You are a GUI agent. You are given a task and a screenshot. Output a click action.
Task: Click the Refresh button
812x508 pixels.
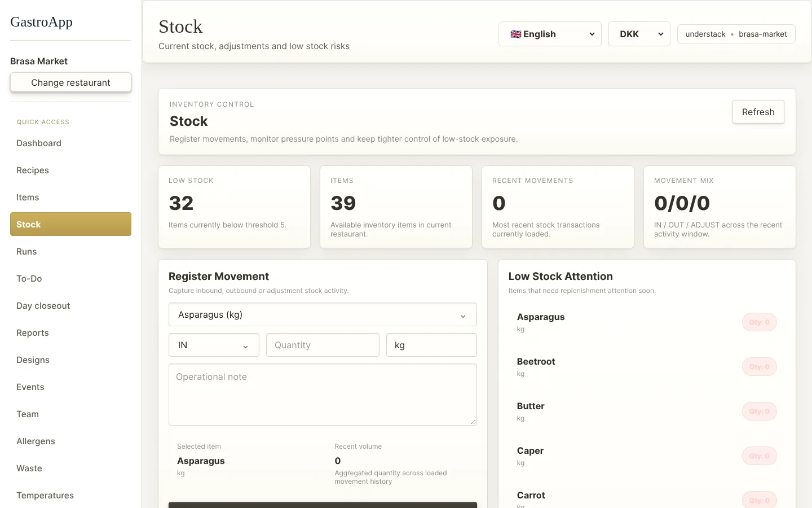pos(758,112)
